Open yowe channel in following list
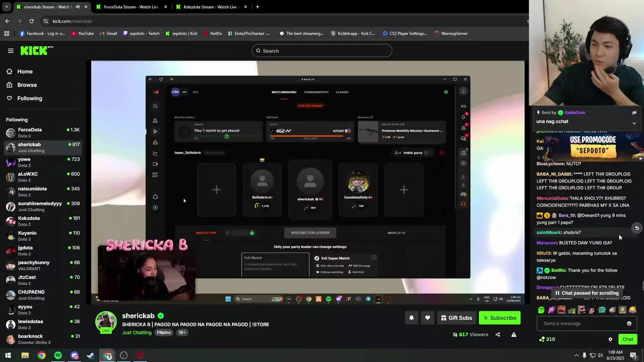The height and width of the screenshot is (362, 644). 43,162
